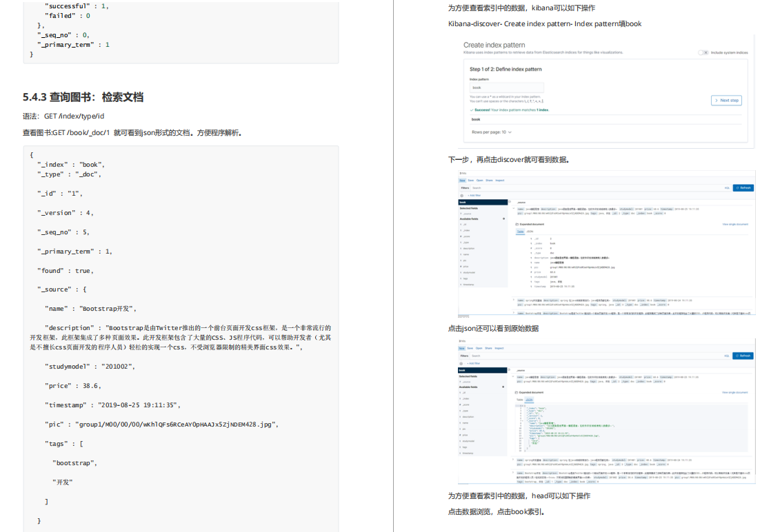Select the active JSON tab of expanded document

(529, 400)
